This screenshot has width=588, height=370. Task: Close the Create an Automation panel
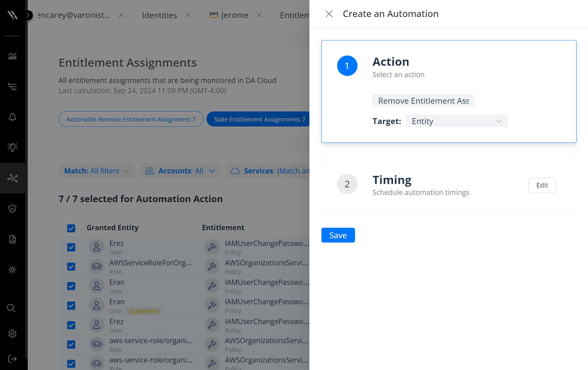click(329, 14)
